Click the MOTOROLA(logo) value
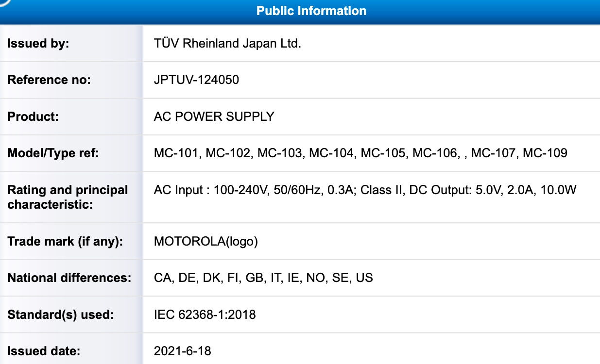This screenshot has width=600, height=364. [206, 241]
